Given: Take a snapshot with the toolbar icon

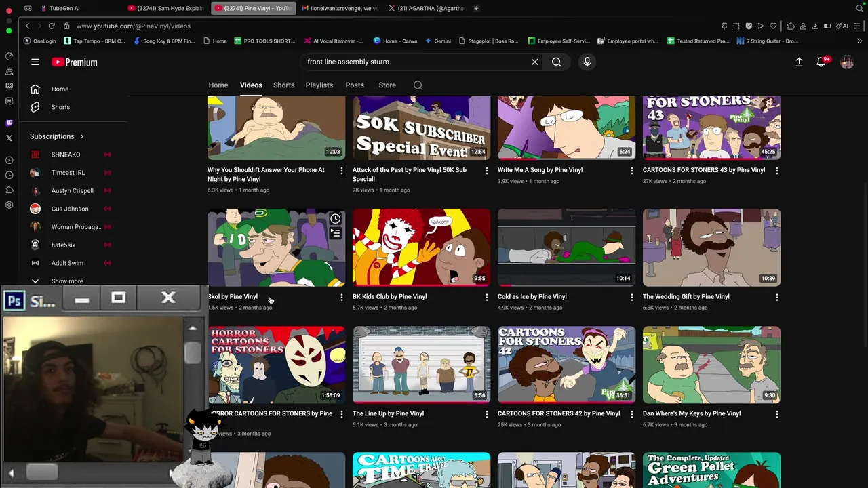Looking at the screenshot, I should point(736,26).
